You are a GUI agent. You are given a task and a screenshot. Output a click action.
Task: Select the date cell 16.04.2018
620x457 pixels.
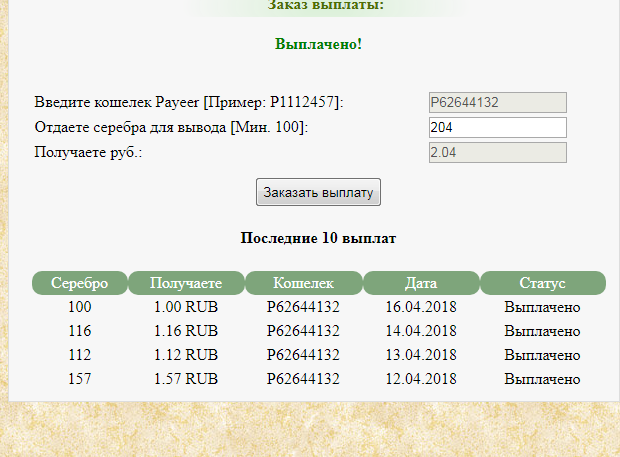tap(421, 306)
